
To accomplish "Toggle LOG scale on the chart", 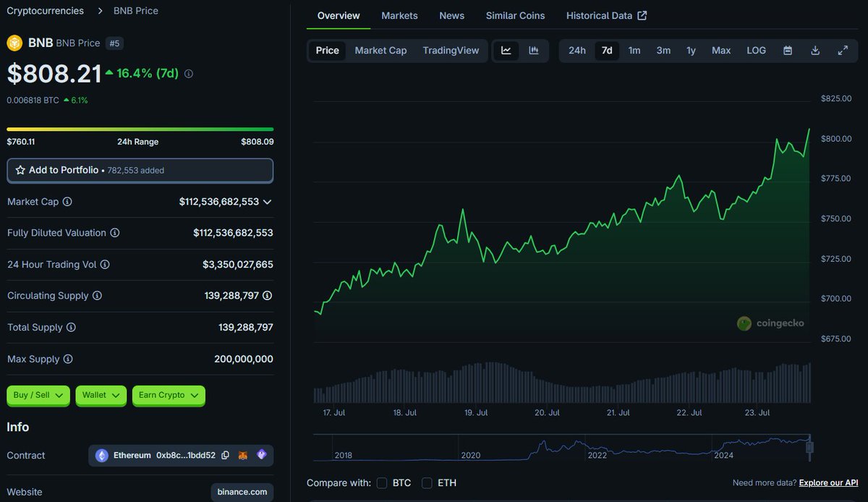I will click(756, 51).
